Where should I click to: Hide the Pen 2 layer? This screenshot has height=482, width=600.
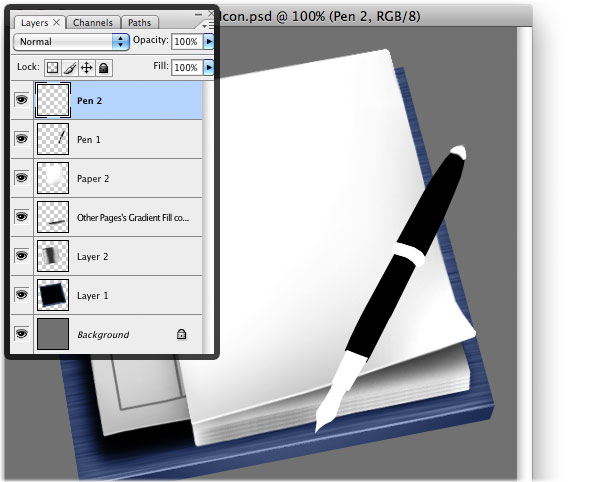[x=21, y=100]
